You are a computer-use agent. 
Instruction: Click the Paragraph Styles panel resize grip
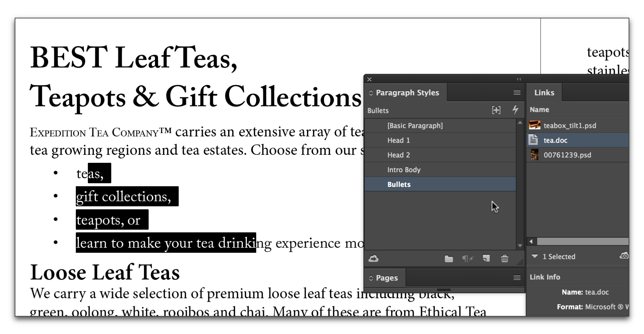[520, 263]
